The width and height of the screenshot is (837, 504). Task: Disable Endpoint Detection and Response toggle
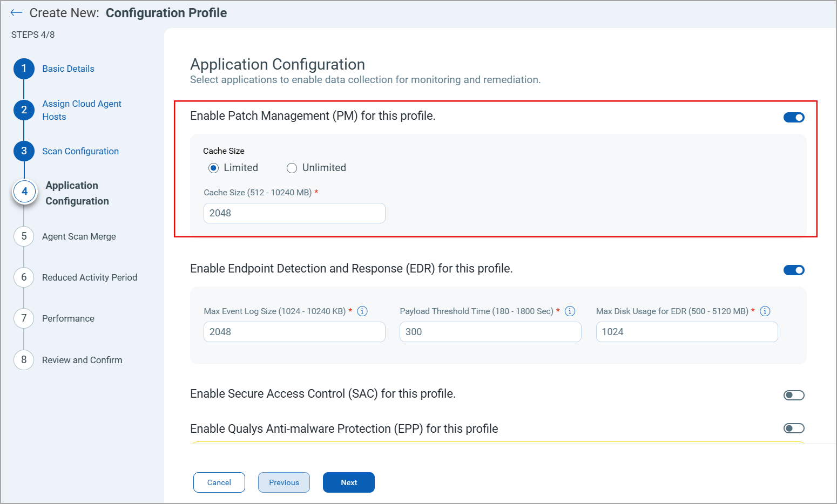click(x=794, y=270)
